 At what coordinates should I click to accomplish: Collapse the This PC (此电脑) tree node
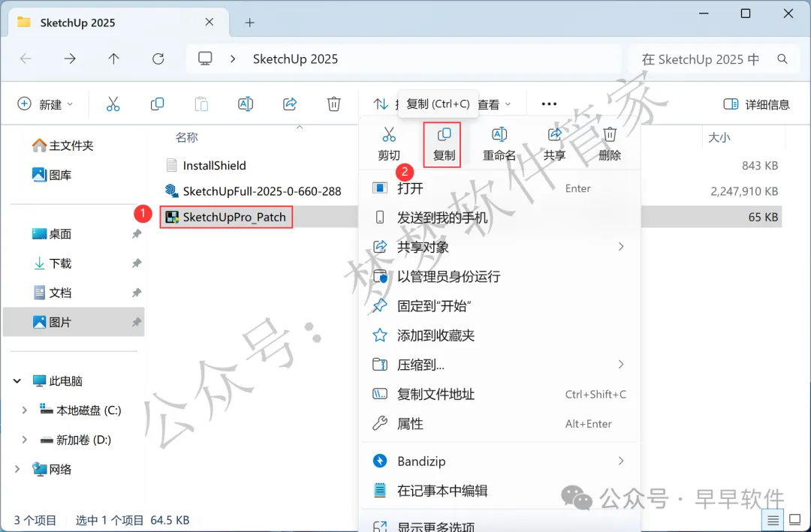[x=17, y=381]
